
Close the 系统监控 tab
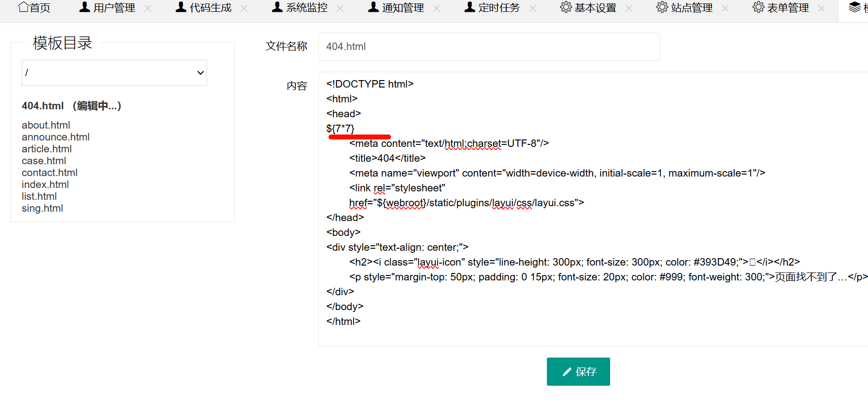340,8
